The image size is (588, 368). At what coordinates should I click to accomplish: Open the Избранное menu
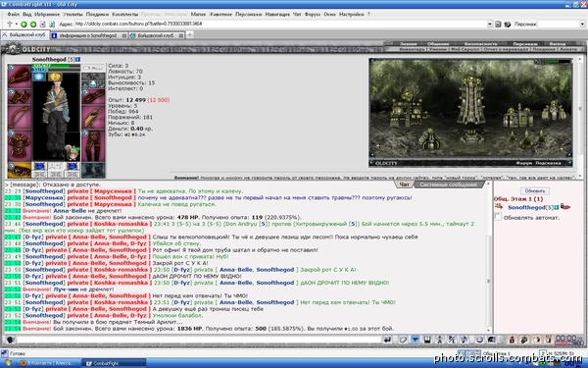(x=47, y=15)
